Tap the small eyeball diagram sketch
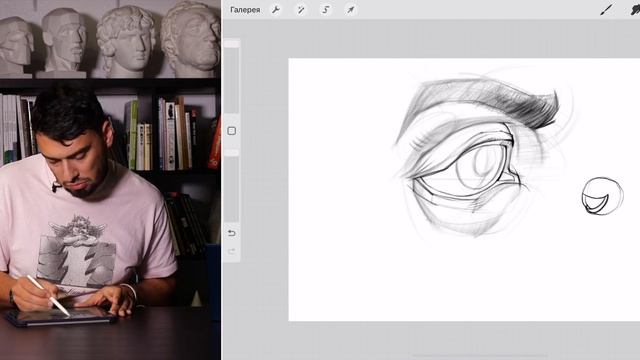Viewport: 640px width, 360px height. [x=602, y=196]
